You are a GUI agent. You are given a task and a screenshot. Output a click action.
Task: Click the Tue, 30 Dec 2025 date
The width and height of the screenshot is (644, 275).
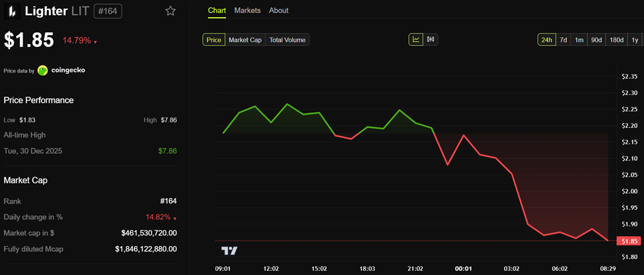(x=33, y=151)
